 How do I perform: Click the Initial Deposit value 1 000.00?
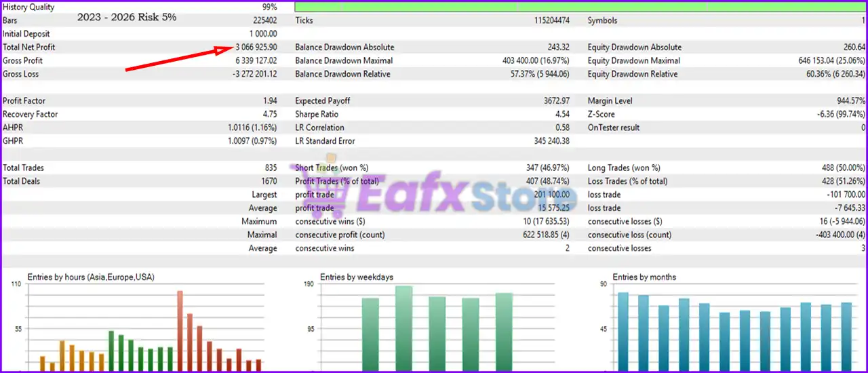[263, 34]
